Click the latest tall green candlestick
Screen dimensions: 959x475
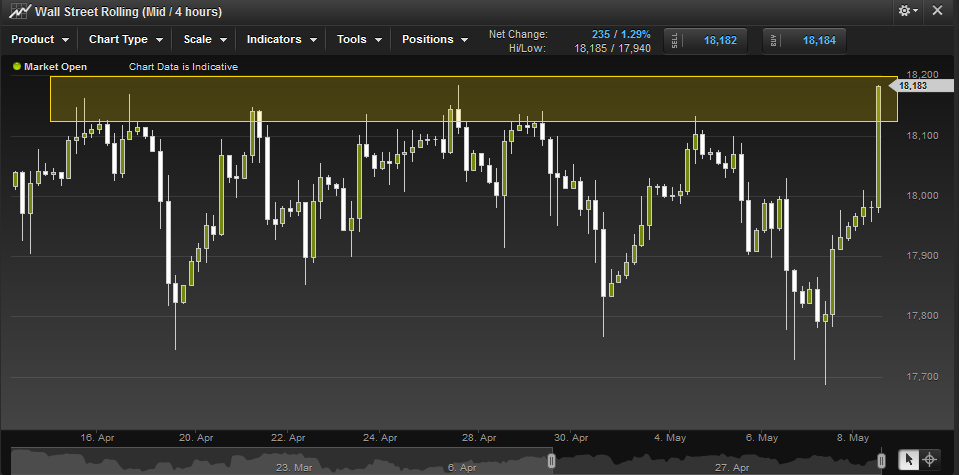pyautogui.click(x=878, y=146)
